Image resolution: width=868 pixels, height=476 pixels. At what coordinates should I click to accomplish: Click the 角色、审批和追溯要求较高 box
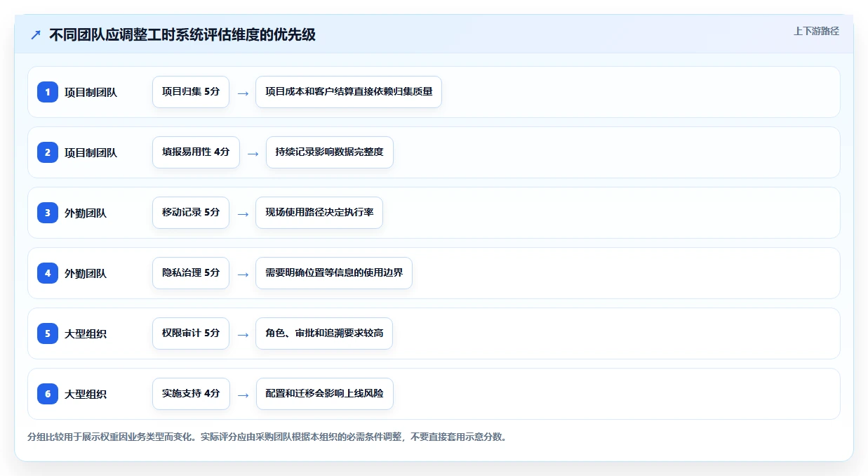coord(324,333)
